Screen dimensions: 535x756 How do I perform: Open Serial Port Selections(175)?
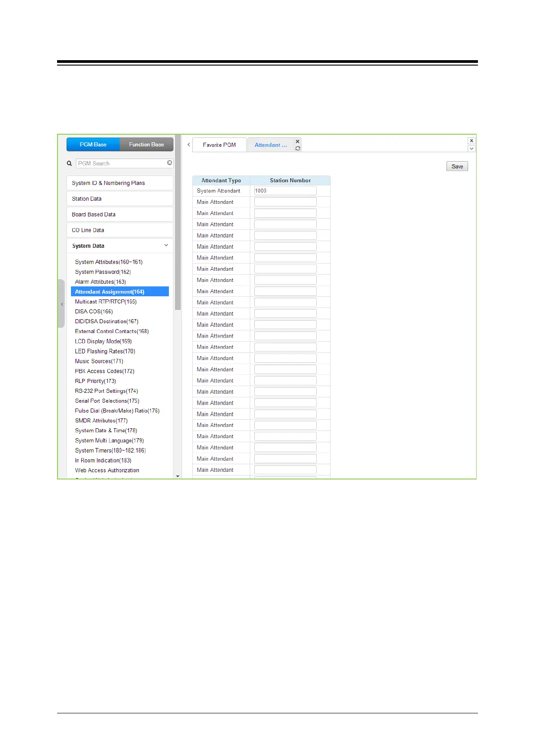(x=107, y=401)
